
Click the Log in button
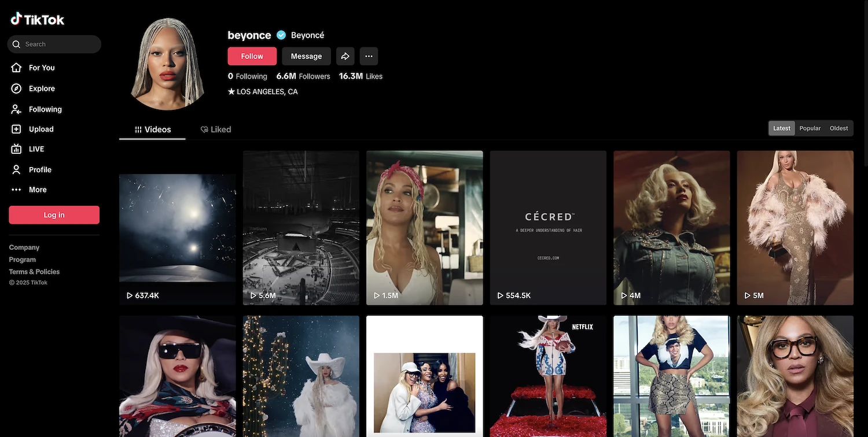pyautogui.click(x=54, y=215)
